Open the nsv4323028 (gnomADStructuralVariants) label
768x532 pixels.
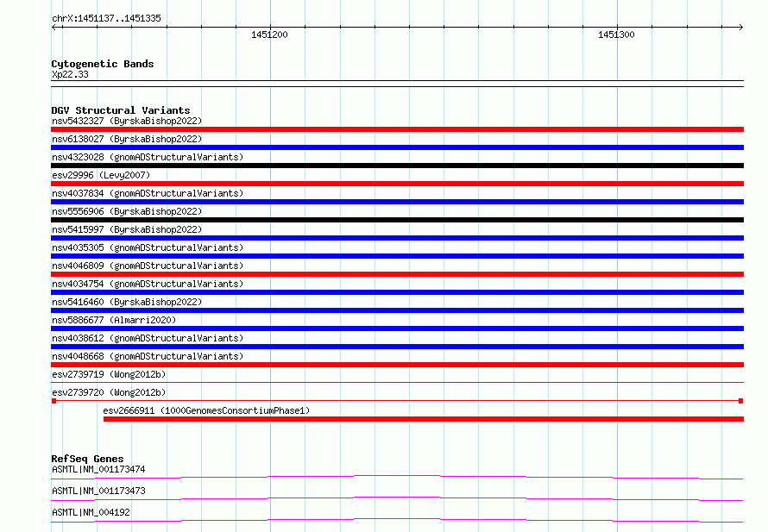(148, 157)
